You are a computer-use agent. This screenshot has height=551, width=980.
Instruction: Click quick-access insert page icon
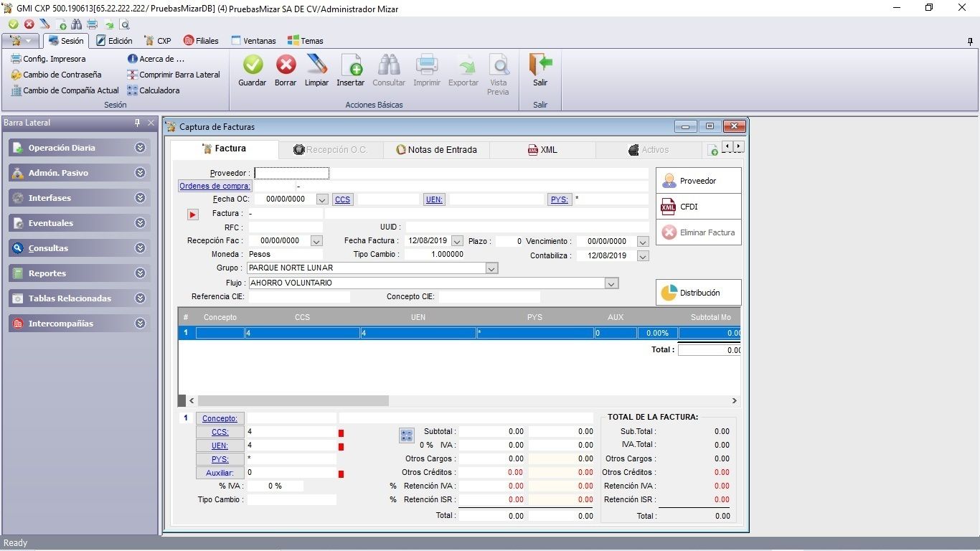[x=62, y=24]
